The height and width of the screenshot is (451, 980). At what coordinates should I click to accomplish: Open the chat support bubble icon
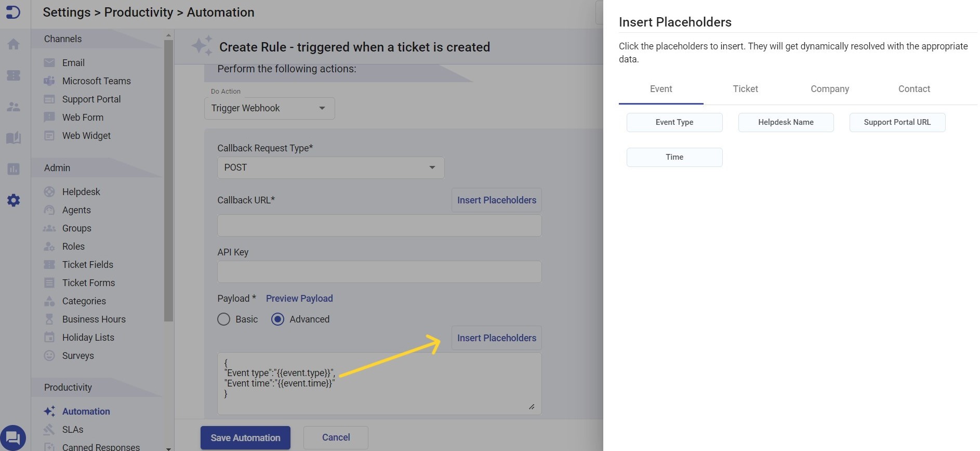[13, 437]
